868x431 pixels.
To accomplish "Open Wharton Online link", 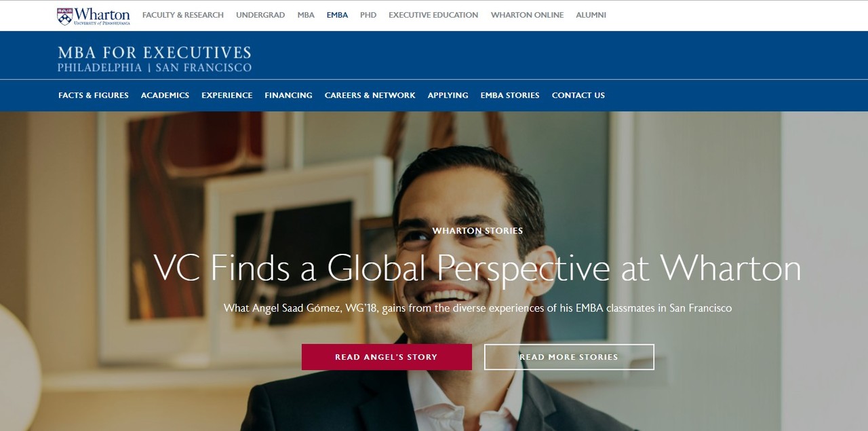I will (527, 15).
